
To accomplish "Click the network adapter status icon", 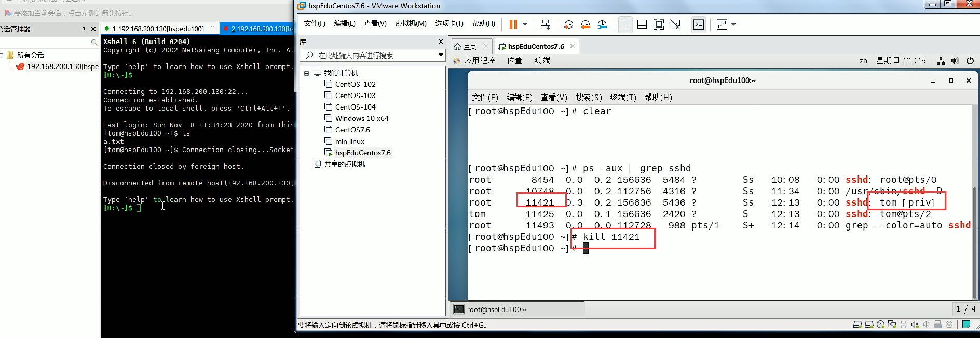I will pyautogui.click(x=892, y=325).
